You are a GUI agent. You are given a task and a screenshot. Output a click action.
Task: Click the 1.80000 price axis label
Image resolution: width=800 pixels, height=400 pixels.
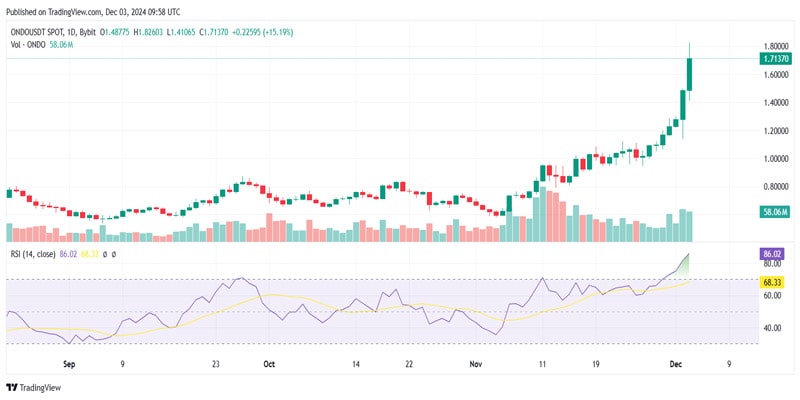pyautogui.click(x=776, y=46)
